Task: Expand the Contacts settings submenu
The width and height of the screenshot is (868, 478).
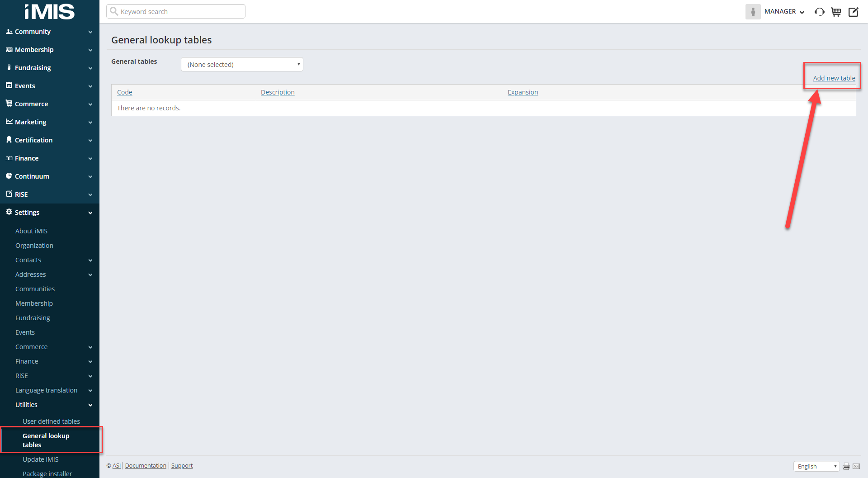Action: 90,260
